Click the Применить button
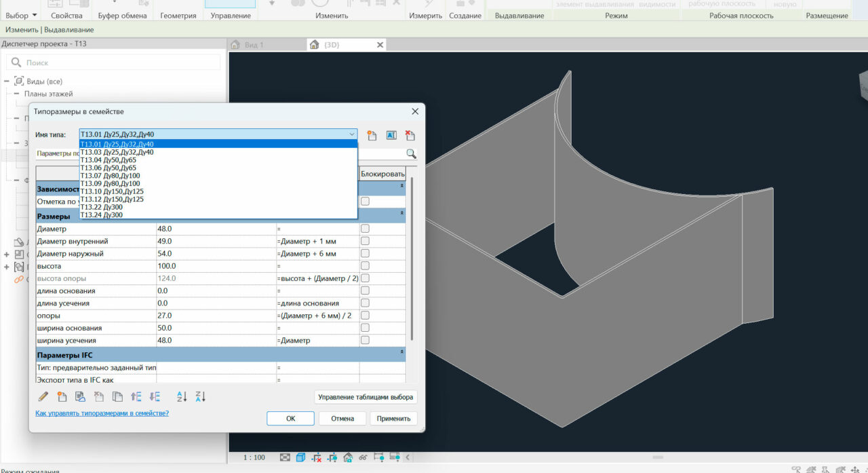Viewport: 868px width, 473px height. click(x=393, y=419)
